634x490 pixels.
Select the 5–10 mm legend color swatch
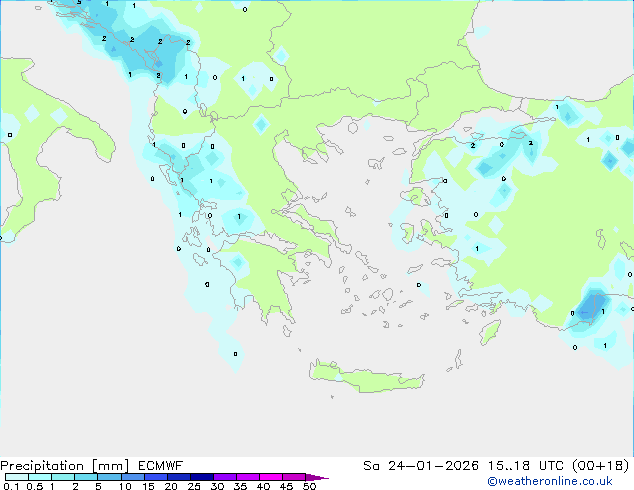[x=109, y=477]
